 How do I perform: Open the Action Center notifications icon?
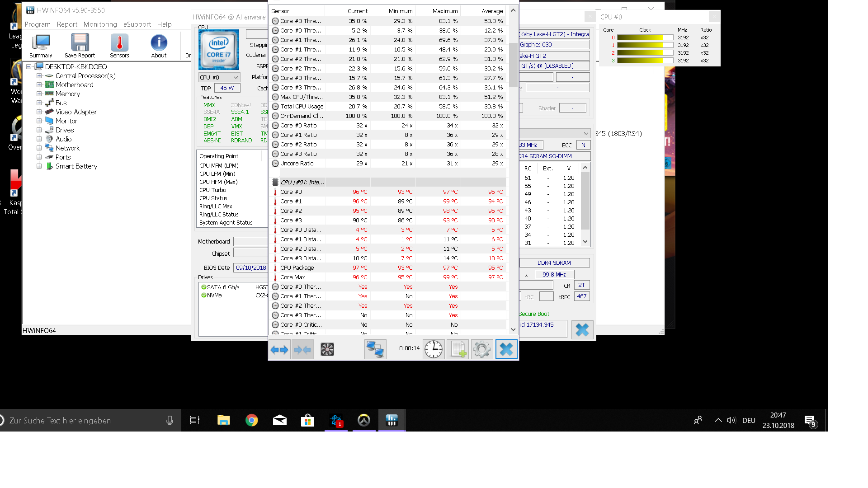[x=810, y=421]
